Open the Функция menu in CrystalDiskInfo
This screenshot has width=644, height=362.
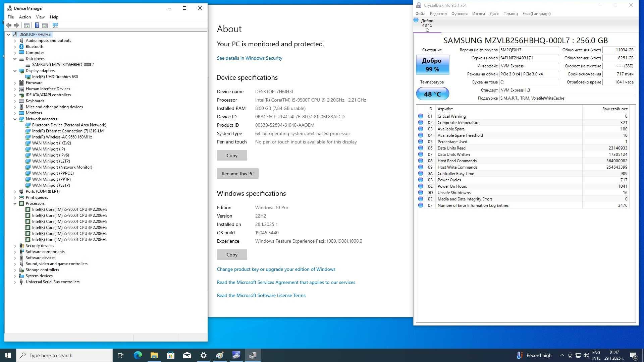click(459, 14)
